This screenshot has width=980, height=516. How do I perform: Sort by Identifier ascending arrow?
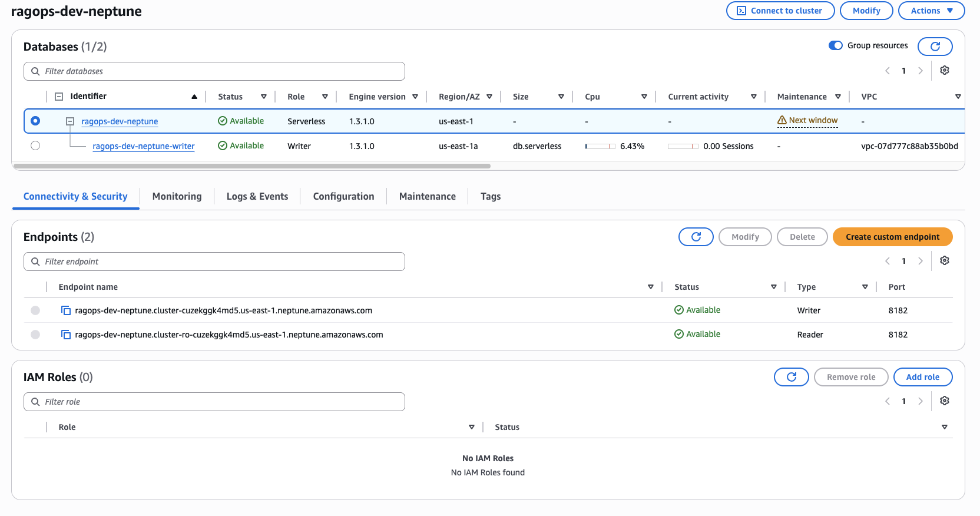[x=194, y=97]
